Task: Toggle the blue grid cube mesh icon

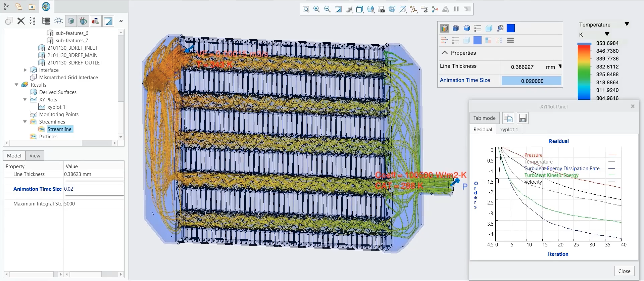Action: [x=455, y=28]
